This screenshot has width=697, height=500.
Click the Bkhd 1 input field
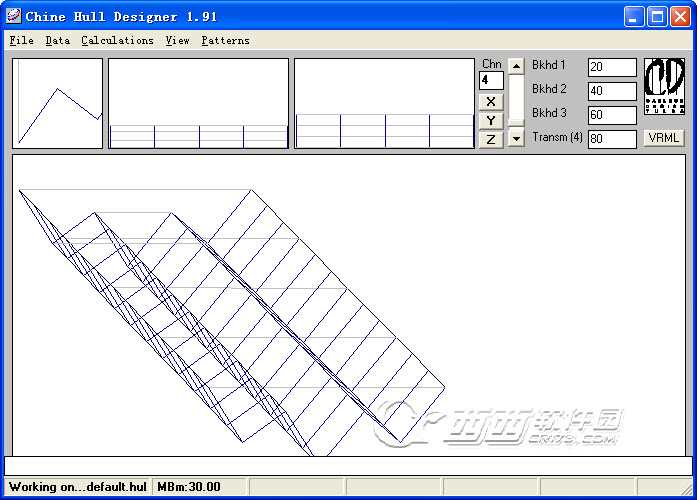point(612,67)
